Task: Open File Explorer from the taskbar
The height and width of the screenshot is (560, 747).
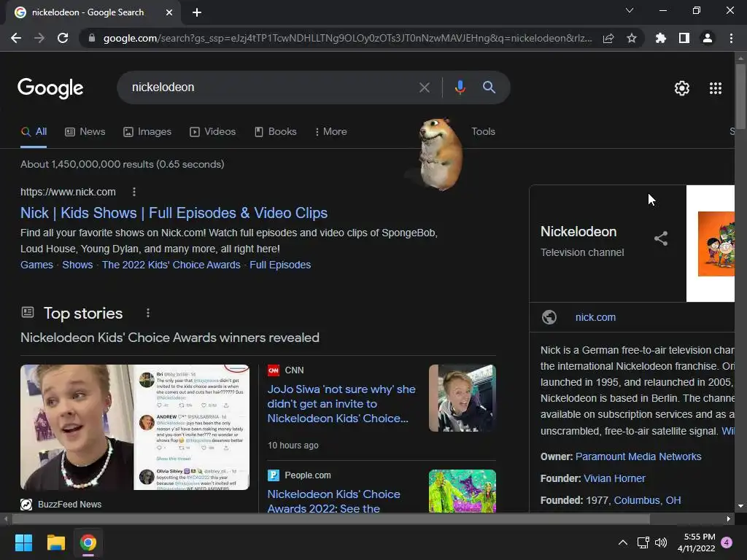Action: [x=55, y=542]
